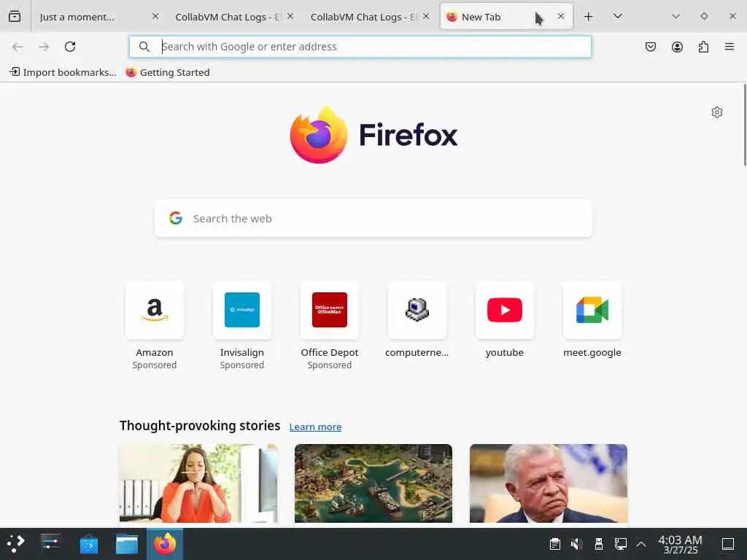Close the second CollabVM Chat Logs tab
The image size is (747, 560).
[x=426, y=16]
